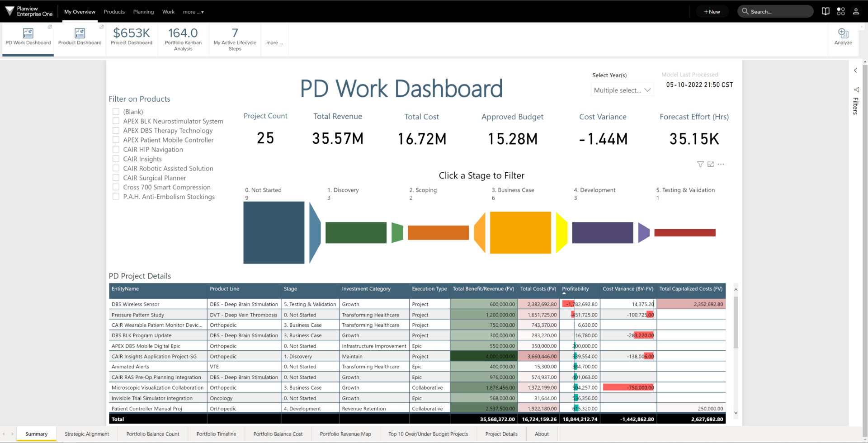This screenshot has width=868, height=443.
Task: Open the New item menu
Action: click(x=712, y=12)
